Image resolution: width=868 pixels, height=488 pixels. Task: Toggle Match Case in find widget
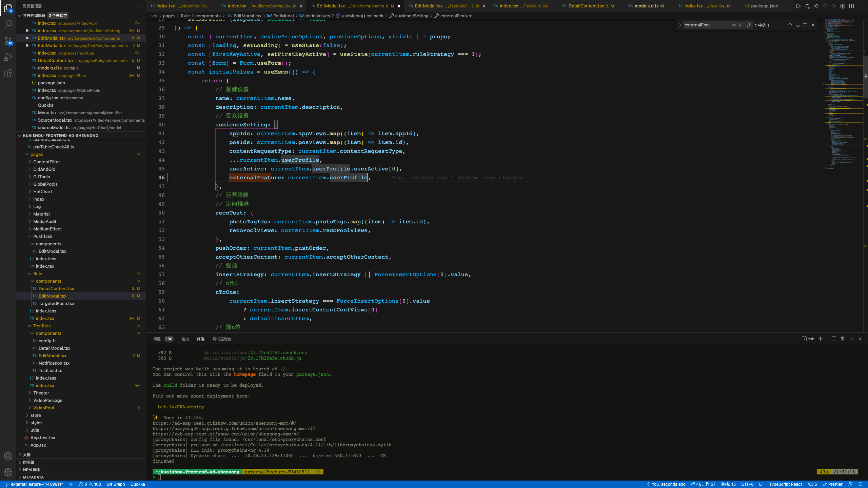click(734, 25)
